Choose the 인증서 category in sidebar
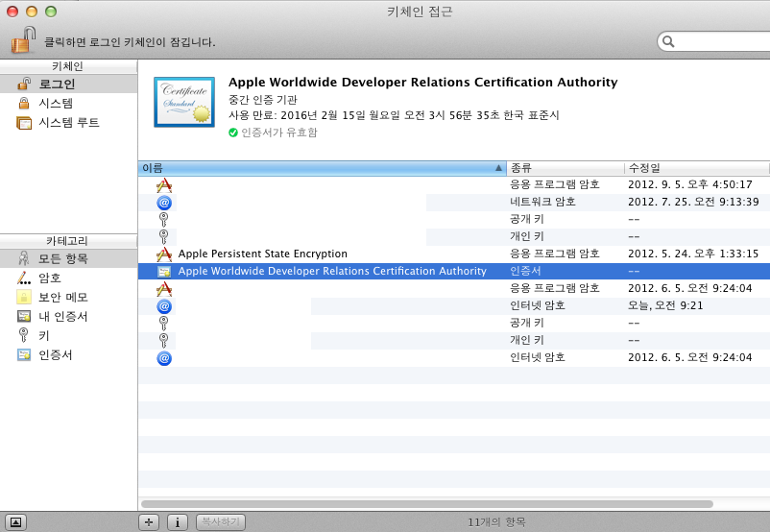 click(68, 354)
